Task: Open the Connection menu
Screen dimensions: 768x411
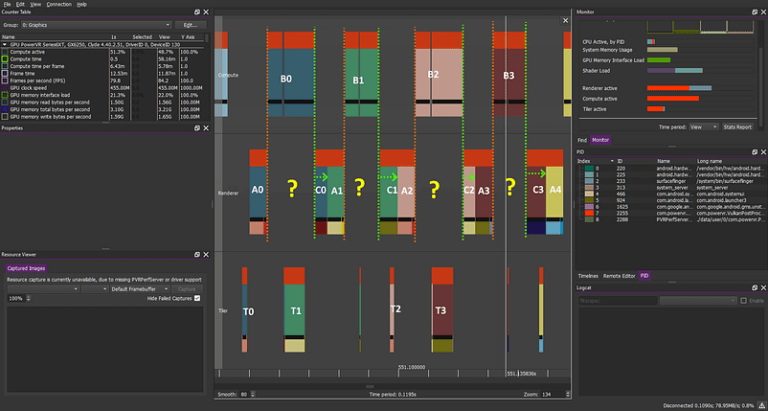Action: (59, 4)
